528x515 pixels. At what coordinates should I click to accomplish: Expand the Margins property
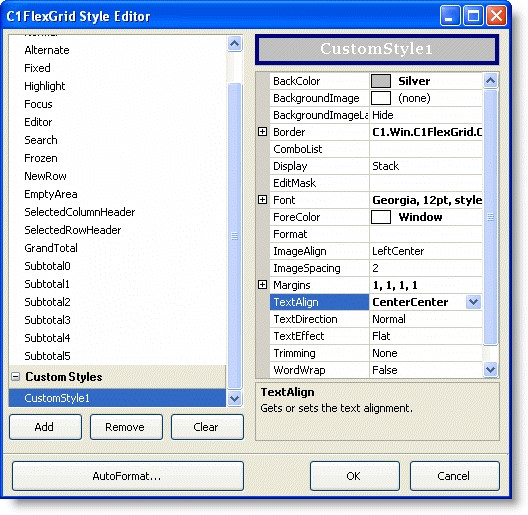point(262,285)
